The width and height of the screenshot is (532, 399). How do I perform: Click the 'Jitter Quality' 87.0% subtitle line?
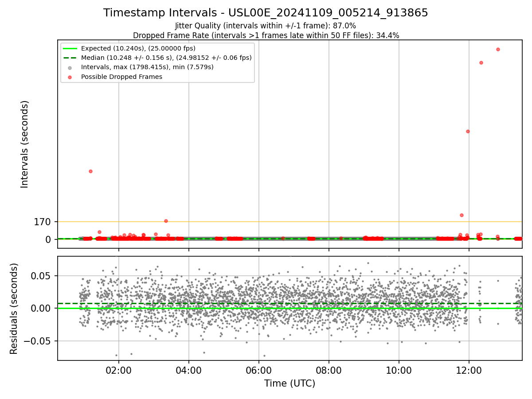[266, 26]
